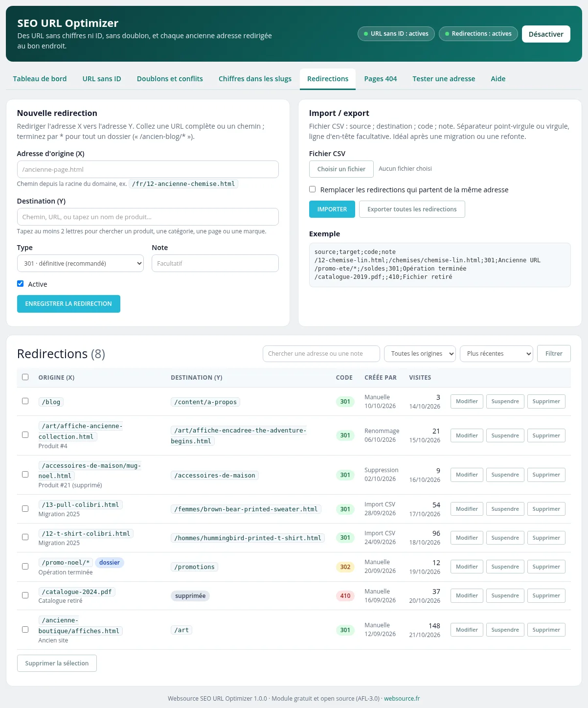Click Suspendre for /promo-noel/* row
The image size is (588, 708).
505,567
